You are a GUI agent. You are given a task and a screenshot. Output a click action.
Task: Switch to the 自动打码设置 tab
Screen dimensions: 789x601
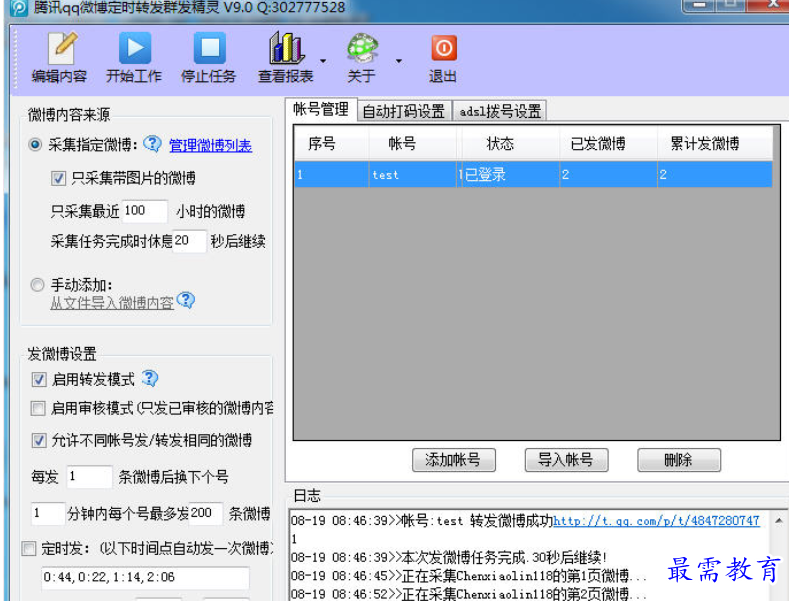[x=404, y=111]
